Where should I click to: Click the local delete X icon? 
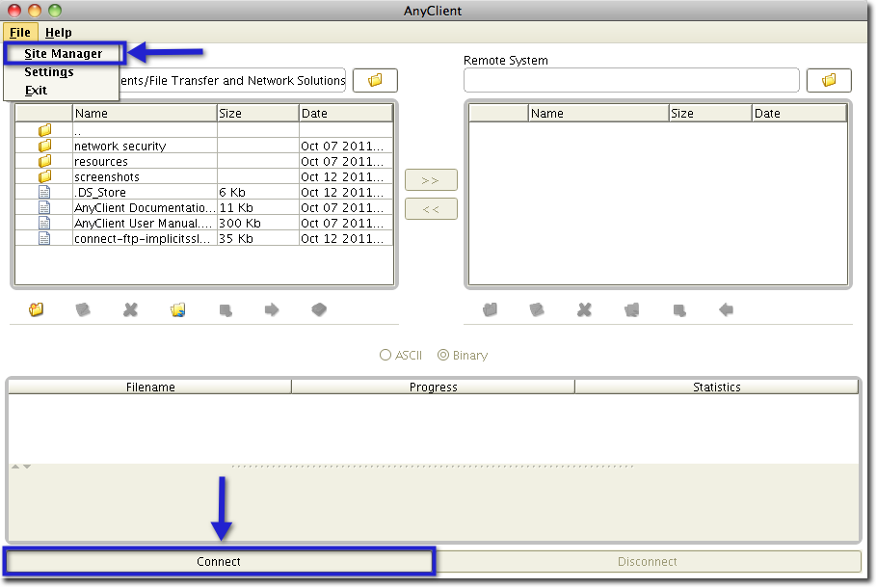[x=130, y=309]
